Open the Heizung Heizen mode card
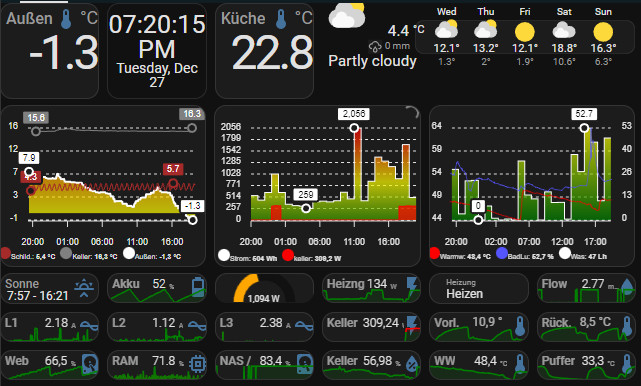Screen dimensions: 641x386 tap(478, 289)
